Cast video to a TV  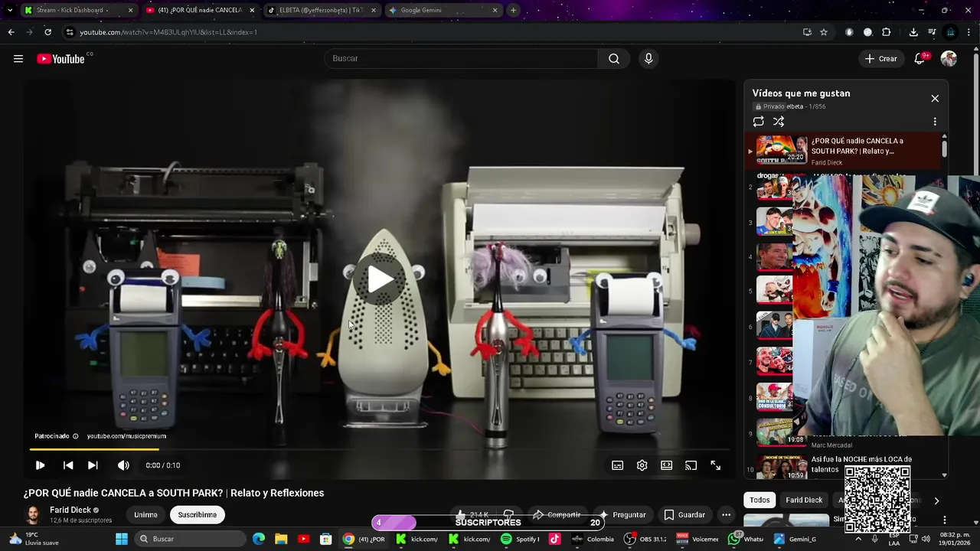tap(691, 465)
